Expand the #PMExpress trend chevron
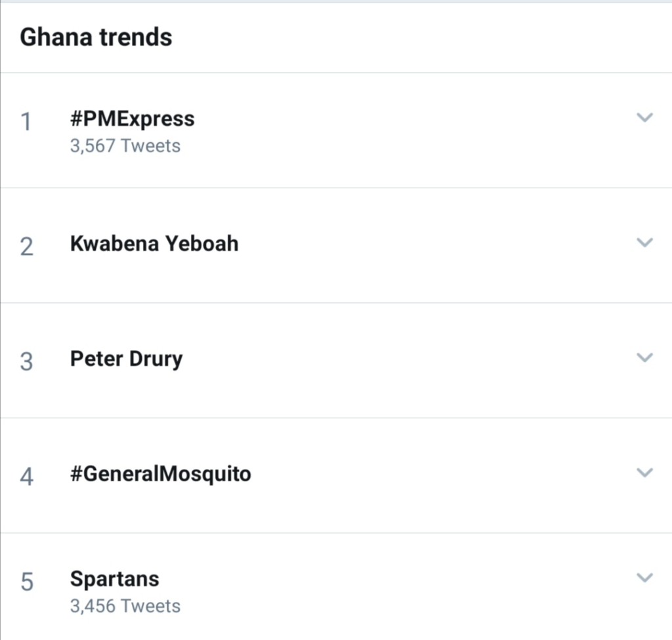 [x=645, y=118]
